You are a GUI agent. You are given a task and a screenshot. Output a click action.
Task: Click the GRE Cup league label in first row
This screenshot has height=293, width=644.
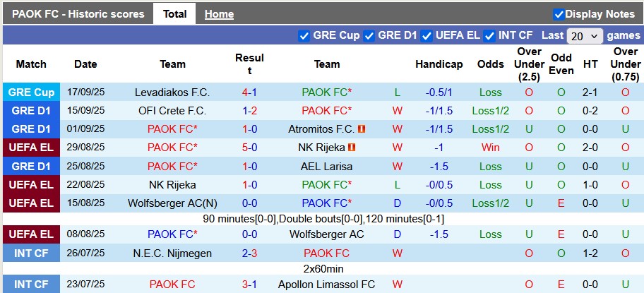click(x=31, y=92)
